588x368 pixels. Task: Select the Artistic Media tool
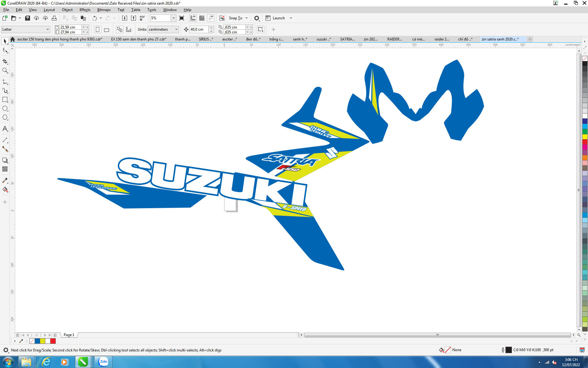click(x=5, y=91)
